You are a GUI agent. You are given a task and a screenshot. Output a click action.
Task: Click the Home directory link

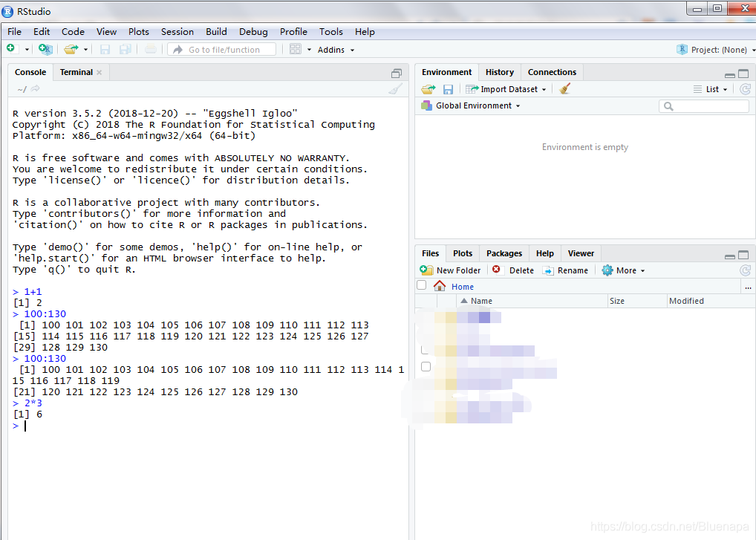(463, 287)
